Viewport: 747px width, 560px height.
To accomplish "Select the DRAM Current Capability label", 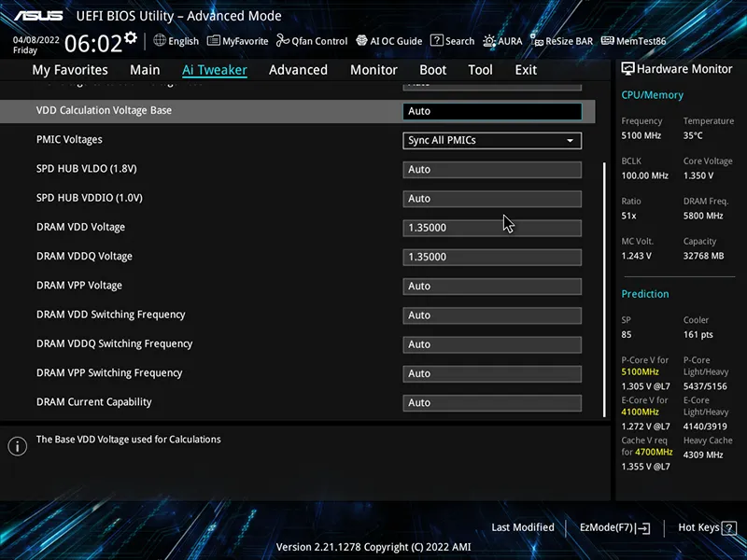I will pyautogui.click(x=94, y=402).
